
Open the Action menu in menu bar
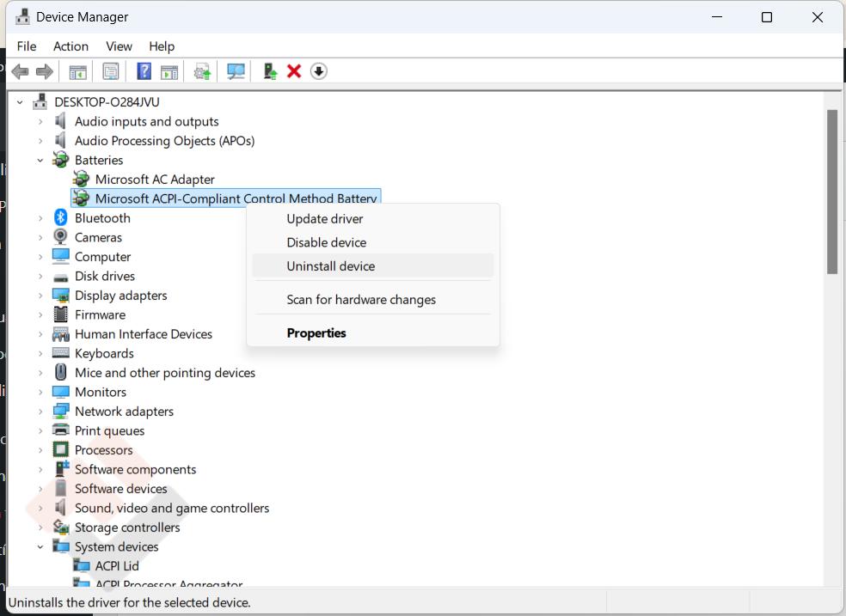pos(70,46)
